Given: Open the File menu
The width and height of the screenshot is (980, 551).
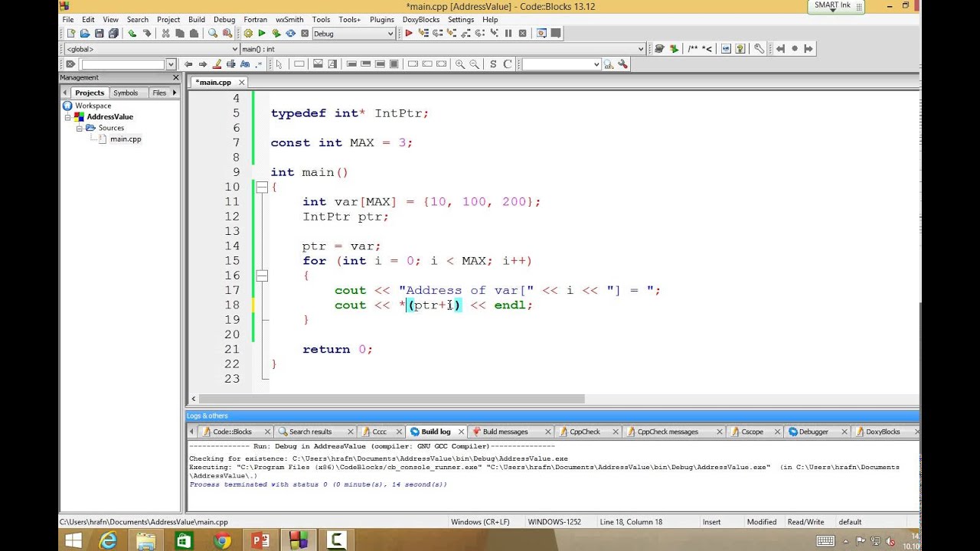Looking at the screenshot, I should pyautogui.click(x=68, y=19).
